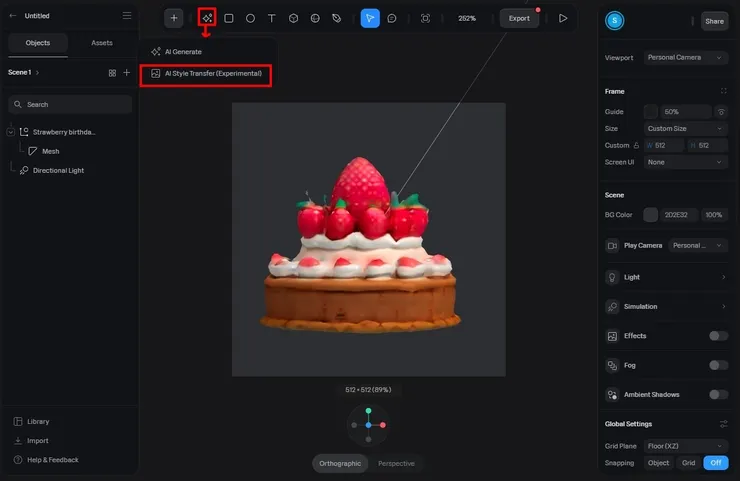Click the red X-axis gizmo dot
This screenshot has width=740, height=481.
[x=383, y=425]
